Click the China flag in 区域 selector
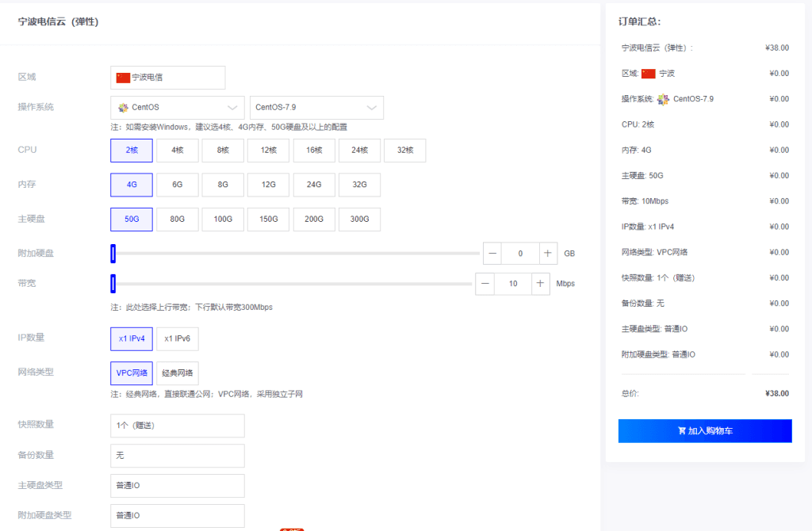 point(123,78)
